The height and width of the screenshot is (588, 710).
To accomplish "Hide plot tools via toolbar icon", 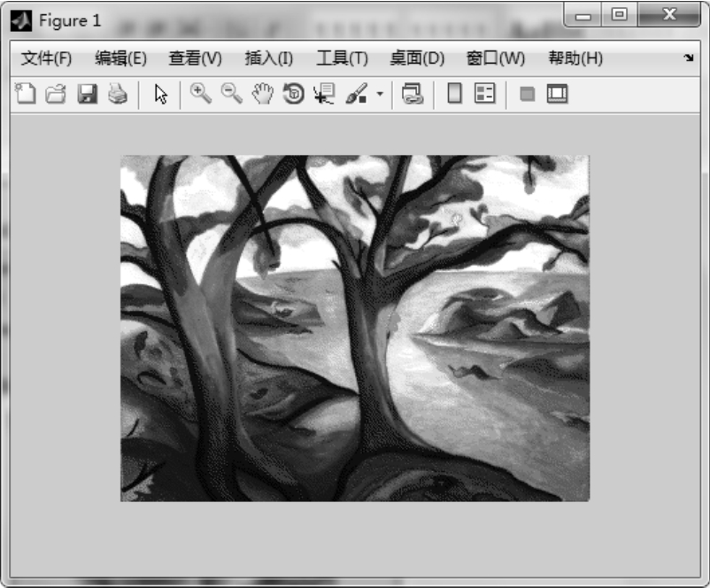I will [527, 94].
